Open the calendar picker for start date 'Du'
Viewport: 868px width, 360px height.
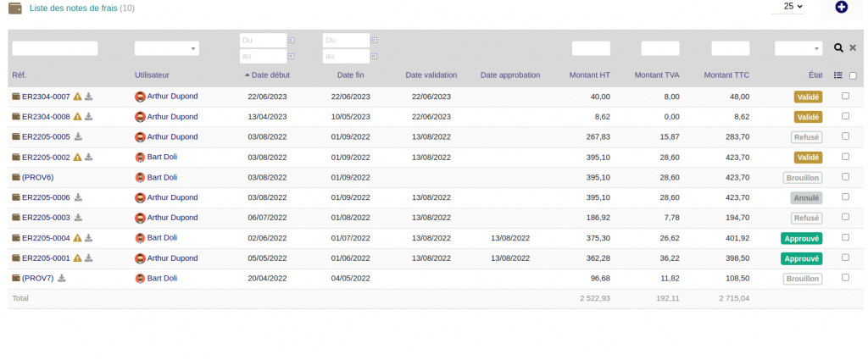tap(292, 40)
